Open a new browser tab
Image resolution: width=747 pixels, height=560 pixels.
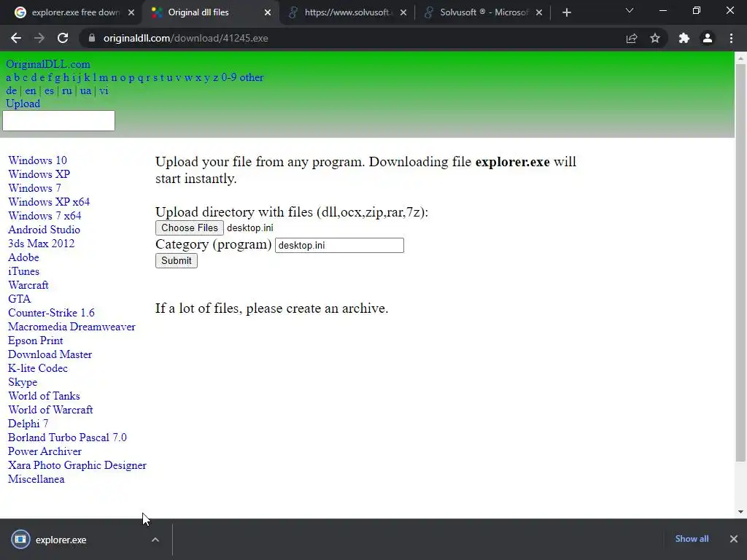566,12
